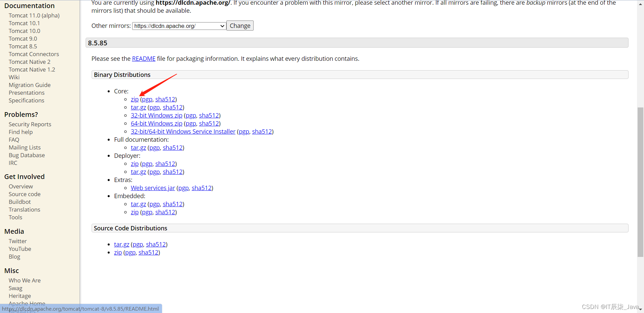The image size is (644, 313).
Task: Visit the Twitter media link
Action: coord(18,241)
